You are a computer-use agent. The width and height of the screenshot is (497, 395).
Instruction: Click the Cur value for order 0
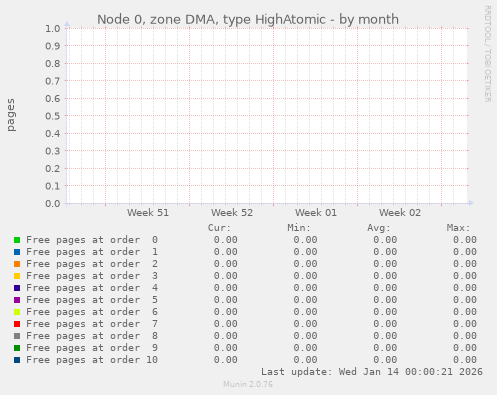[226, 240]
